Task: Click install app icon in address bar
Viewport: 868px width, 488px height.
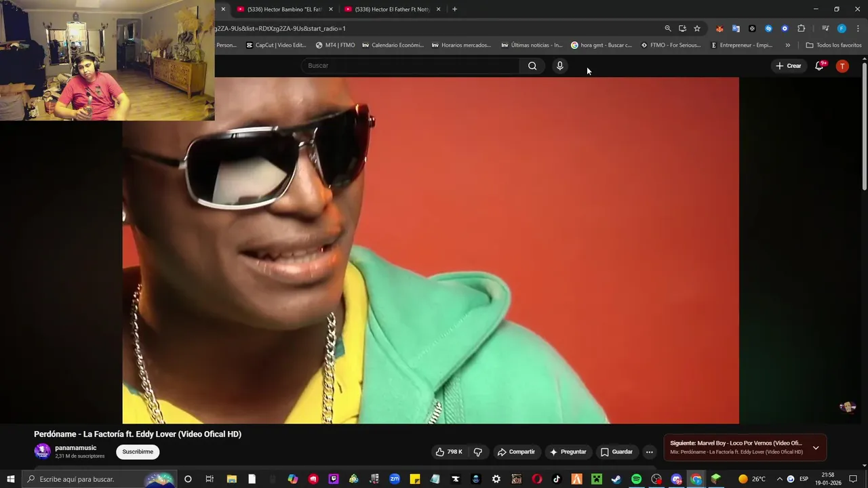Action: [682, 28]
